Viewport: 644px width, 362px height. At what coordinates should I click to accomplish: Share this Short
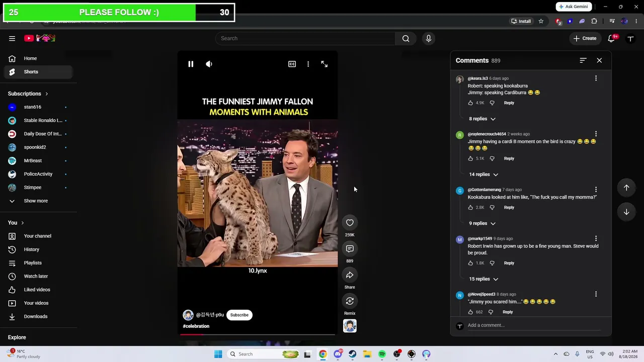(x=350, y=275)
